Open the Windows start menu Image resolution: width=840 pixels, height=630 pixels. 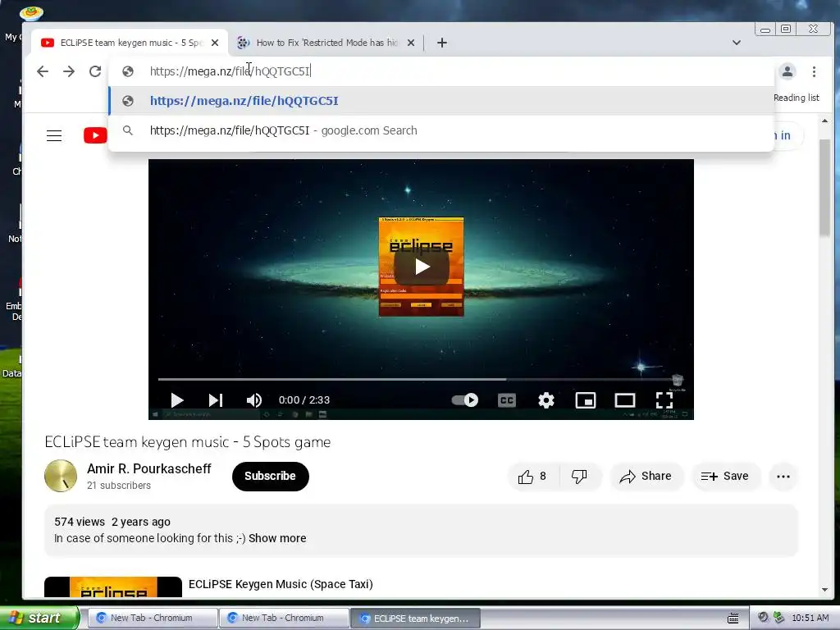point(39,618)
